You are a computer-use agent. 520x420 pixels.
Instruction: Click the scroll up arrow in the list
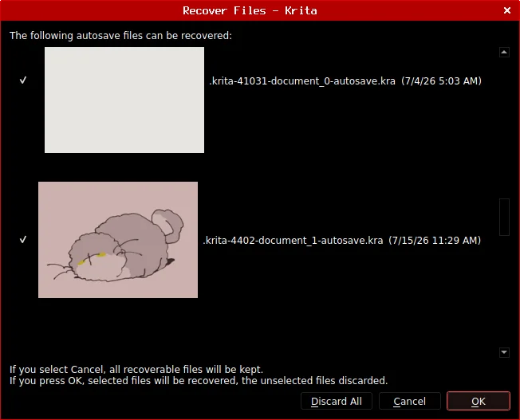point(504,52)
